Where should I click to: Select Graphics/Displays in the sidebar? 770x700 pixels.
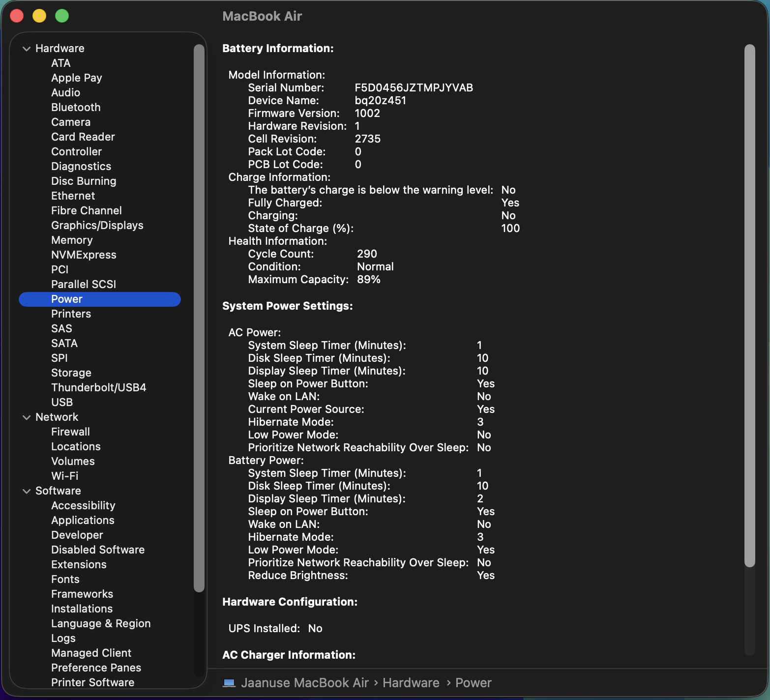pyautogui.click(x=97, y=225)
